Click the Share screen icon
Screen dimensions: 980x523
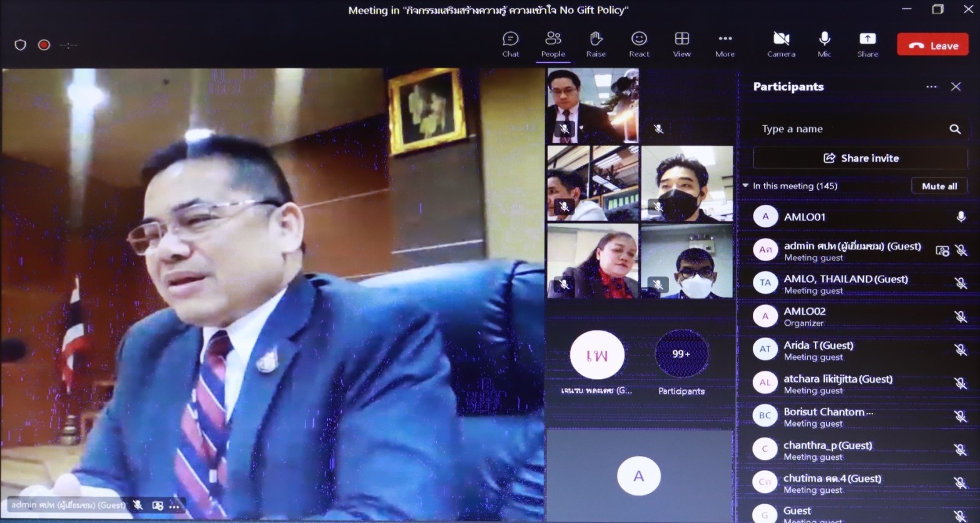867,44
